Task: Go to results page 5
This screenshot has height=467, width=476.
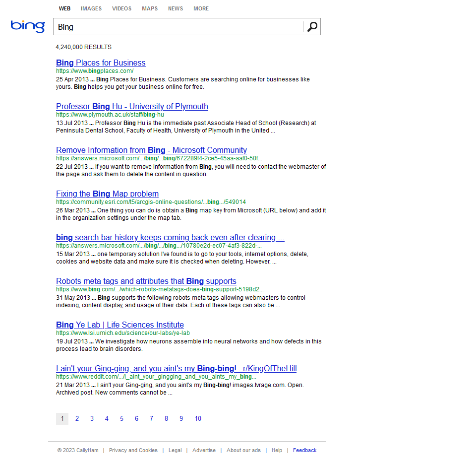Action: coord(122,419)
